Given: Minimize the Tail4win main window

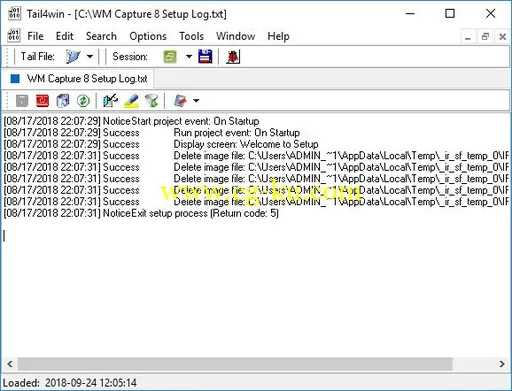Looking at the screenshot, I should click(410, 14).
